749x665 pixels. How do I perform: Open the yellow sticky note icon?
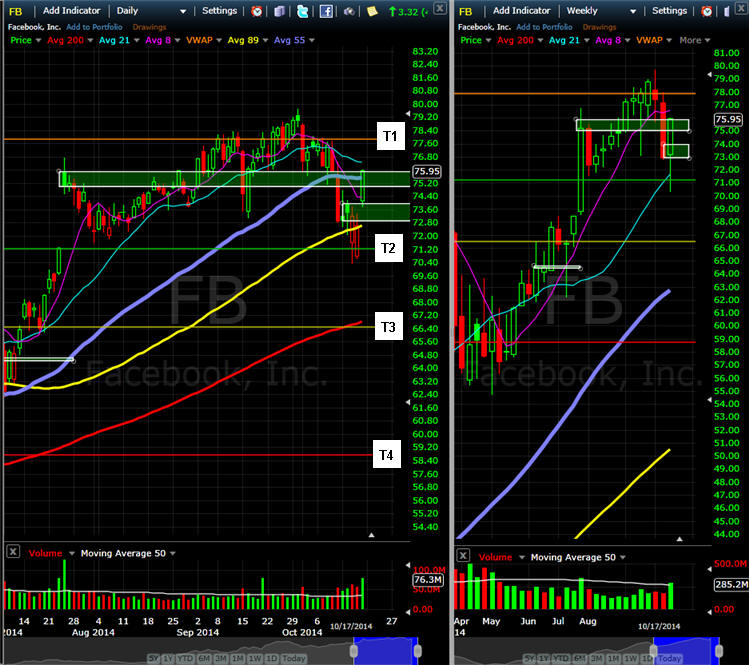(372, 11)
